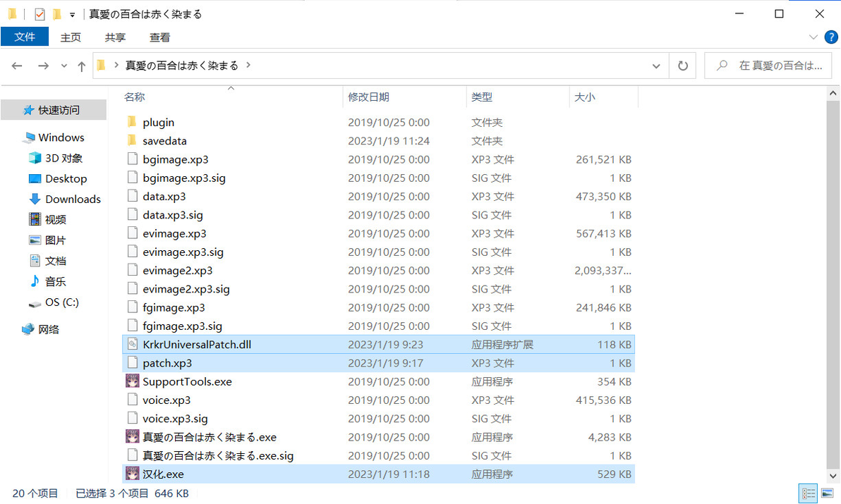Open the 主页 ribbon tab
The height and width of the screenshot is (504, 841).
tap(71, 37)
